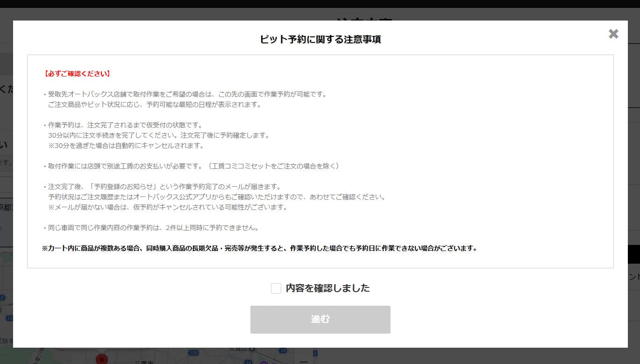The height and width of the screenshot is (364, 640).
Task: Close the pit reservation notice dialog
Action: coord(613,34)
